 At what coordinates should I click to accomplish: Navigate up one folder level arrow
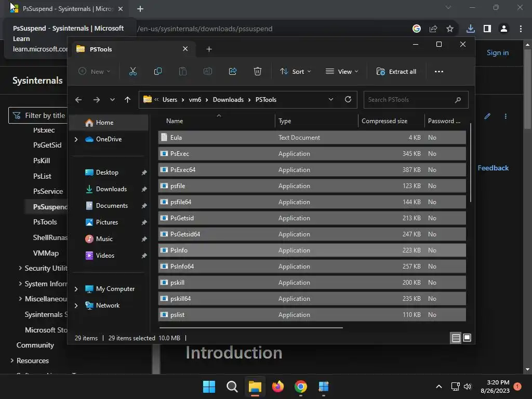[x=128, y=100]
